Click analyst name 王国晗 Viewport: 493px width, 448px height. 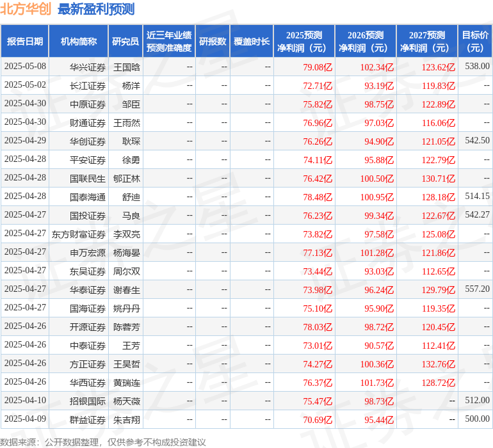(127, 67)
